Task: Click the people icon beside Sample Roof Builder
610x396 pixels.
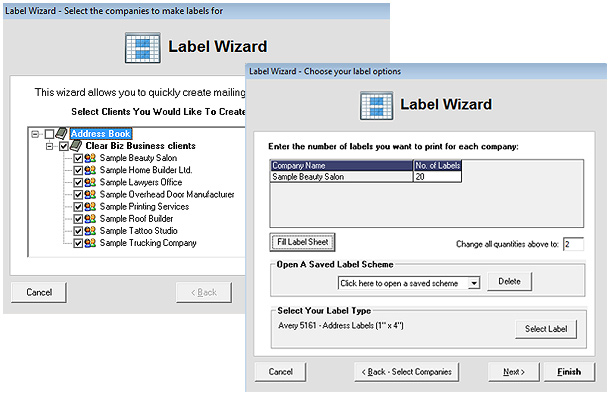Action: click(90, 219)
